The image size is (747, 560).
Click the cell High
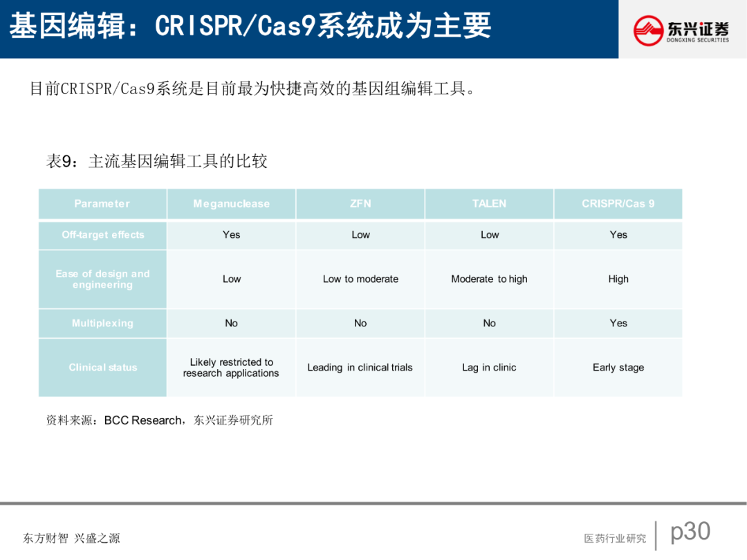coord(618,279)
